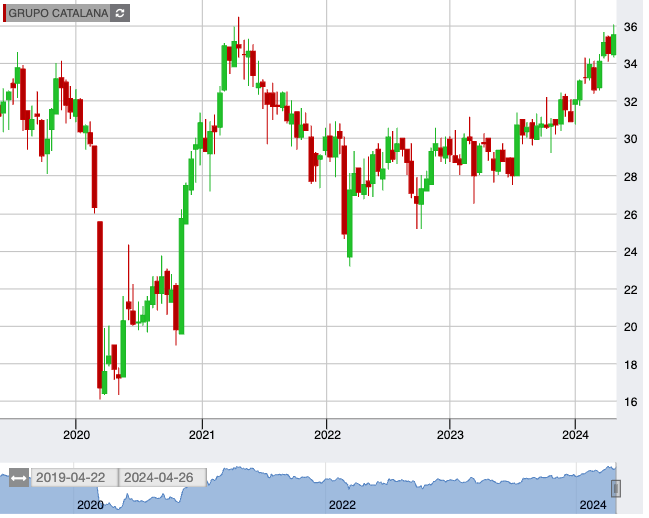Click the 2020 x-axis year label
The width and height of the screenshot is (649, 518).
(77, 435)
